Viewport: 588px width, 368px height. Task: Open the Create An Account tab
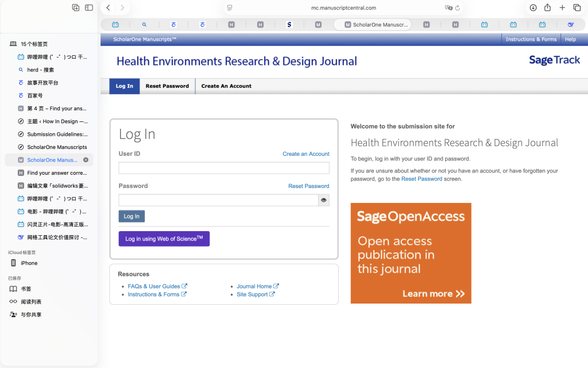[226, 86]
